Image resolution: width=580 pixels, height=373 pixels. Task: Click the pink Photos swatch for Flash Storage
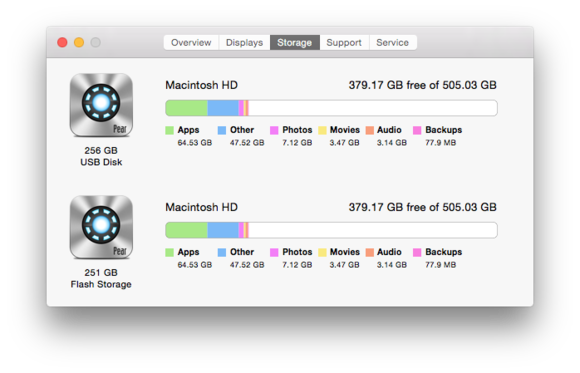pyautogui.click(x=274, y=252)
